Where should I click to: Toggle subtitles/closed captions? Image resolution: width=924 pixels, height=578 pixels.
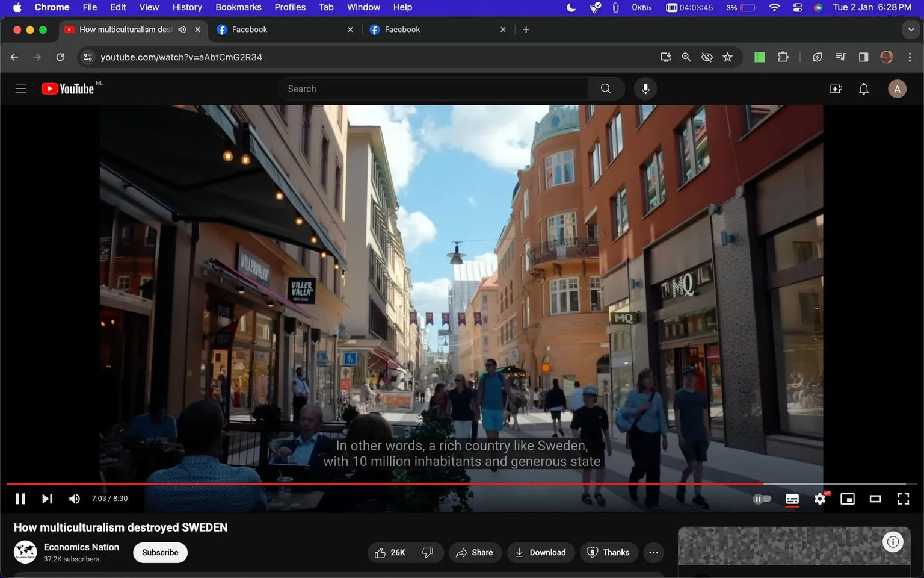792,499
